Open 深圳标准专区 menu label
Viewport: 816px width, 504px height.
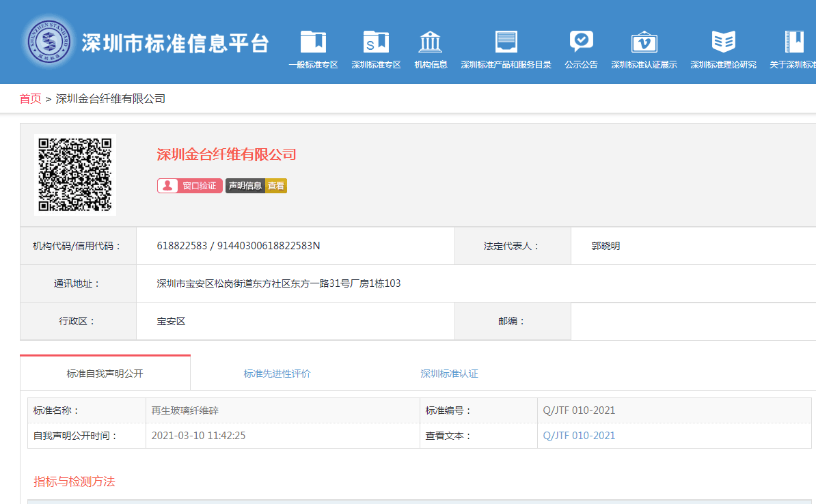tap(376, 64)
